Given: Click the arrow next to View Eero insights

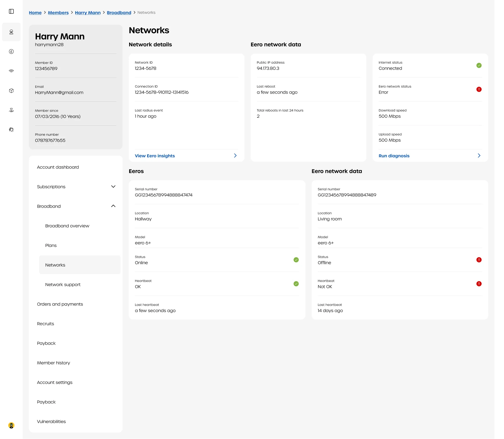Looking at the screenshot, I should coord(235,156).
